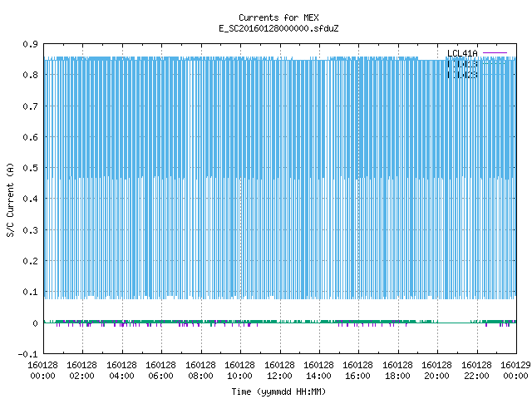The image size is (532, 399).
Task: Click the 'Time (yymmdd HH:MM)' axis label
Action: click(x=278, y=392)
